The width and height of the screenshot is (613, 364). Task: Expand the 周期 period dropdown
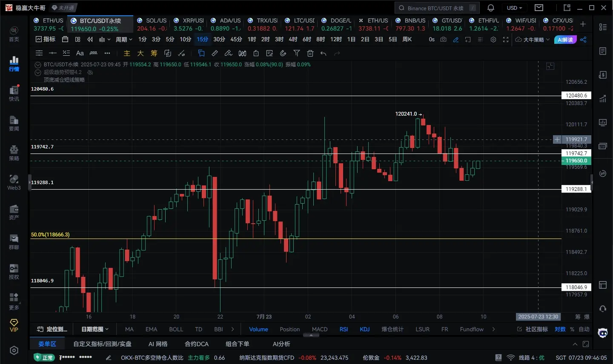click(124, 39)
